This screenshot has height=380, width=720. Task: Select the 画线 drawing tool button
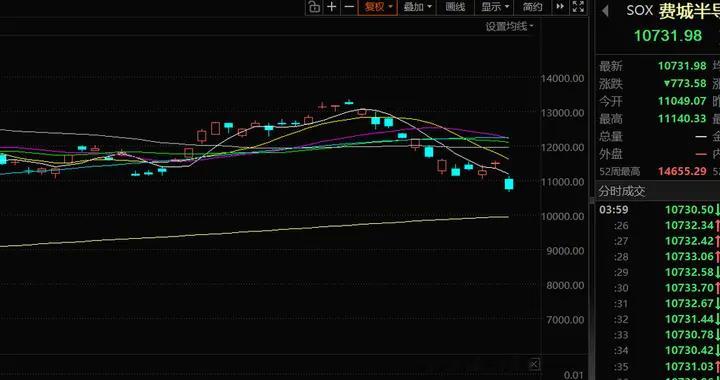(456, 7)
